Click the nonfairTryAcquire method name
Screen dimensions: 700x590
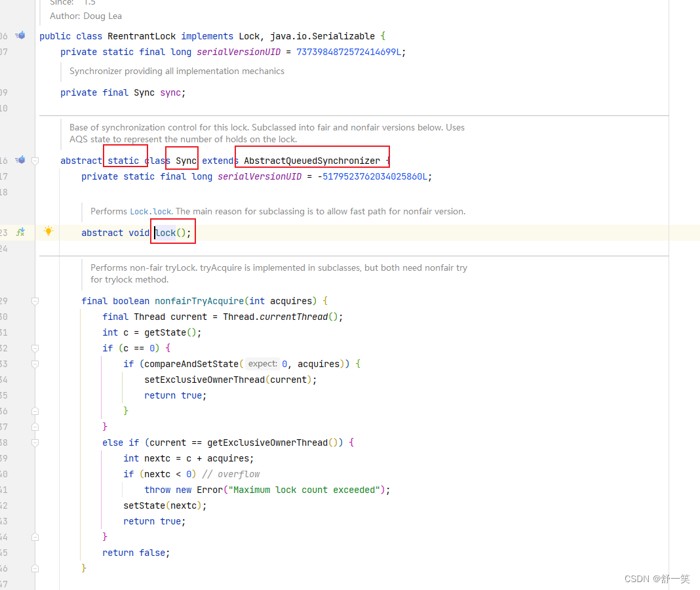tap(199, 301)
